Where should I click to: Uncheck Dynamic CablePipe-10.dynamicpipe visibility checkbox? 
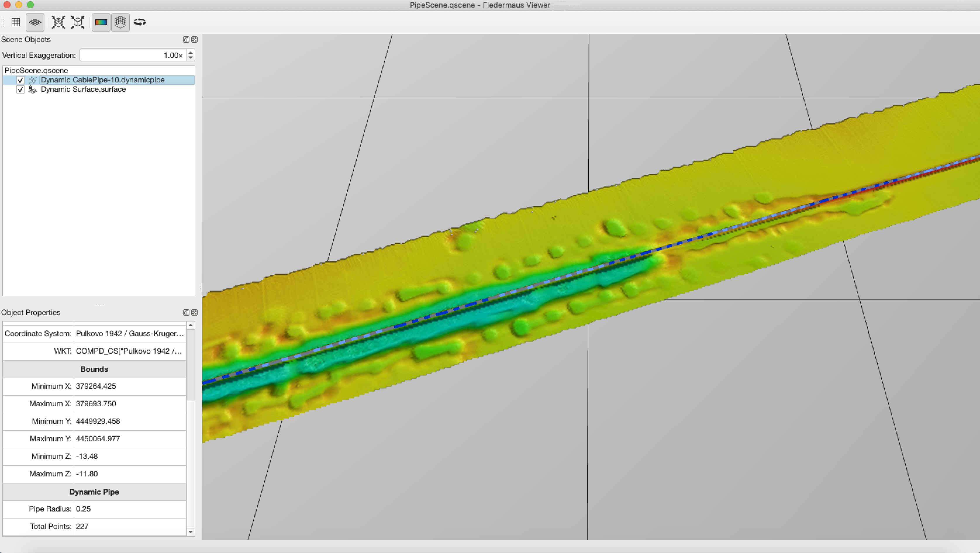[x=20, y=80]
